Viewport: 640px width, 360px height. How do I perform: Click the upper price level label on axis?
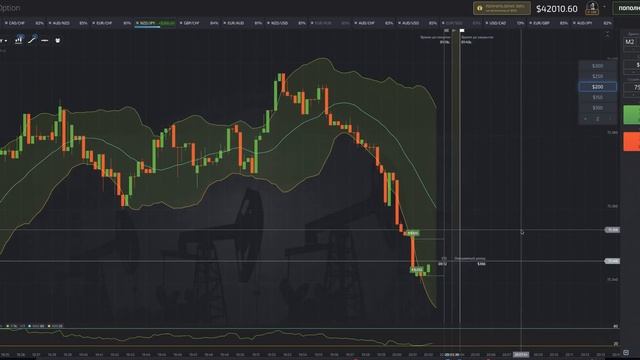click(x=612, y=230)
